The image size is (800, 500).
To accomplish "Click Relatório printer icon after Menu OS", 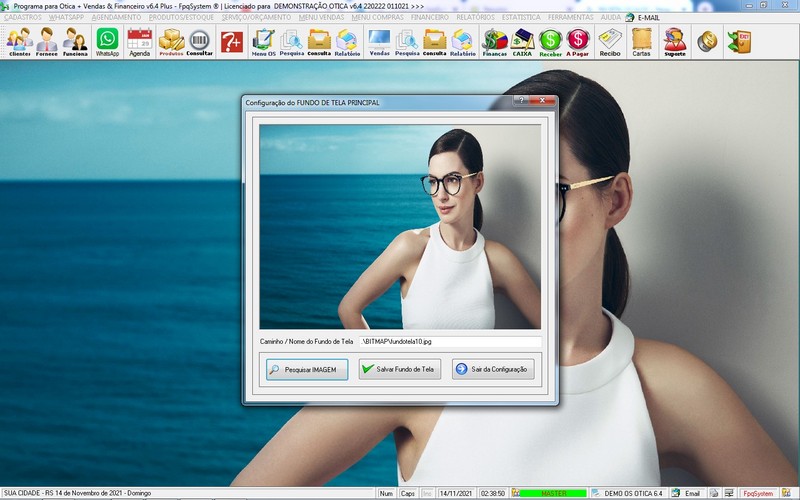I will 347,42.
